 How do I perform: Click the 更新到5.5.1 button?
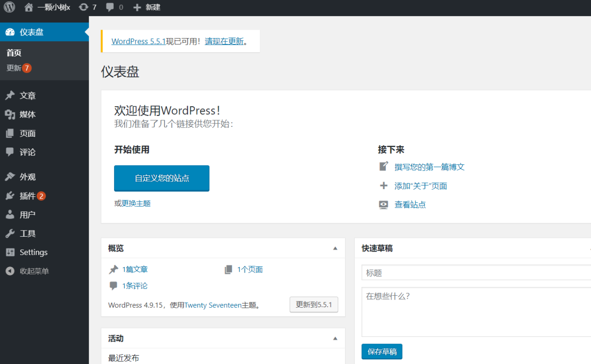[314, 304]
